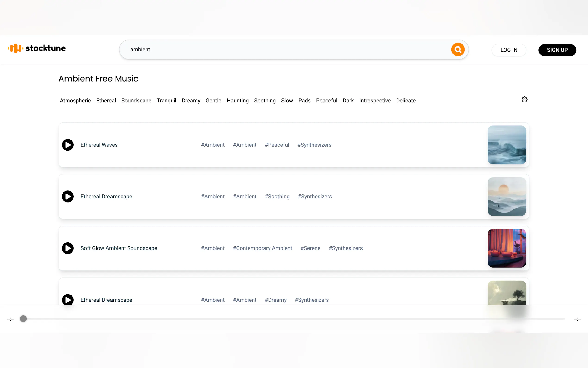Screen dimensions: 588x368
Task: Play the Soft Glow Ambient Soundscape track
Action: [68, 248]
